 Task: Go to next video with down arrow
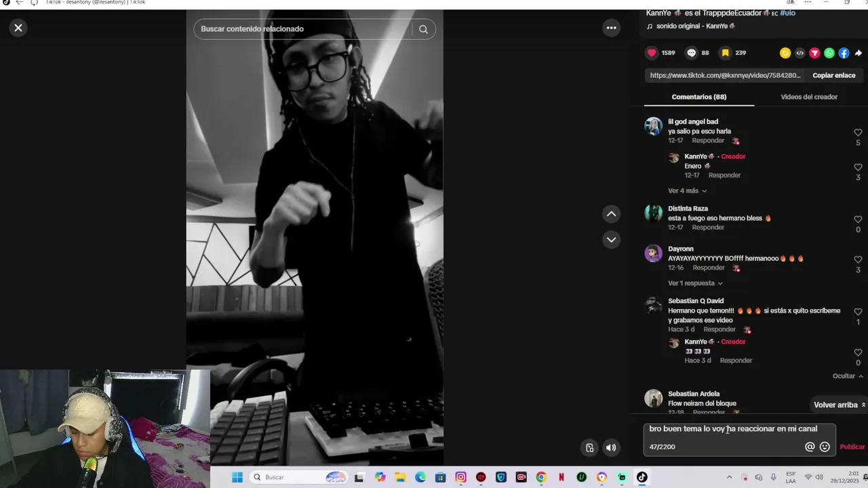pos(611,240)
